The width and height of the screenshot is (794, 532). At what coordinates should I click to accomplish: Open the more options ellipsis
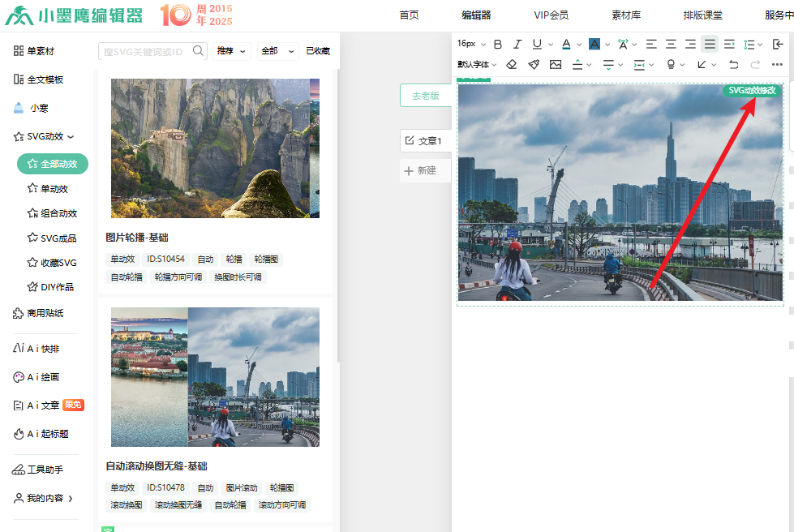[777, 64]
